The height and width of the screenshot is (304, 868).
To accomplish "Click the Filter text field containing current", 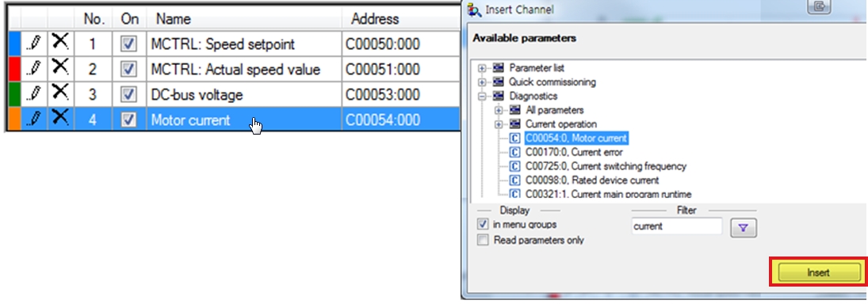I will (677, 226).
